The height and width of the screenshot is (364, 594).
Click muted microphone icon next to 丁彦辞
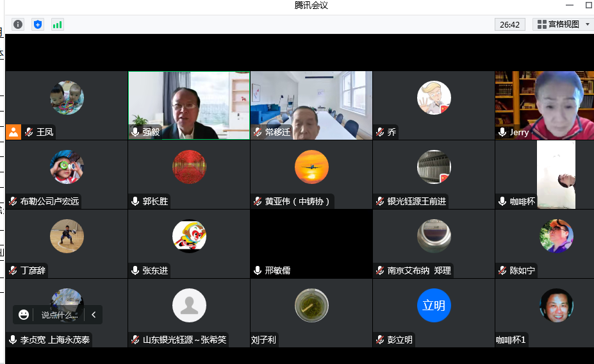click(13, 270)
